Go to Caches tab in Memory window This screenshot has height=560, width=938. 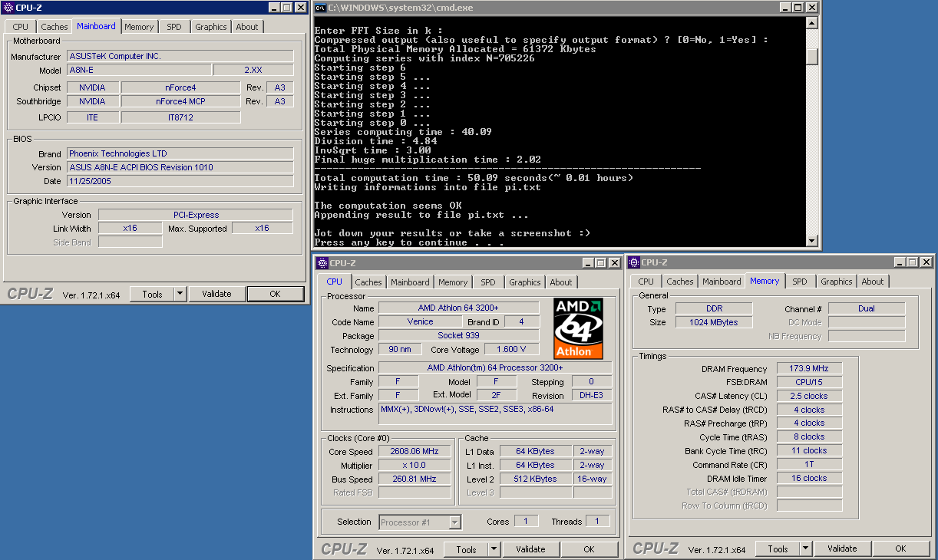680,282
